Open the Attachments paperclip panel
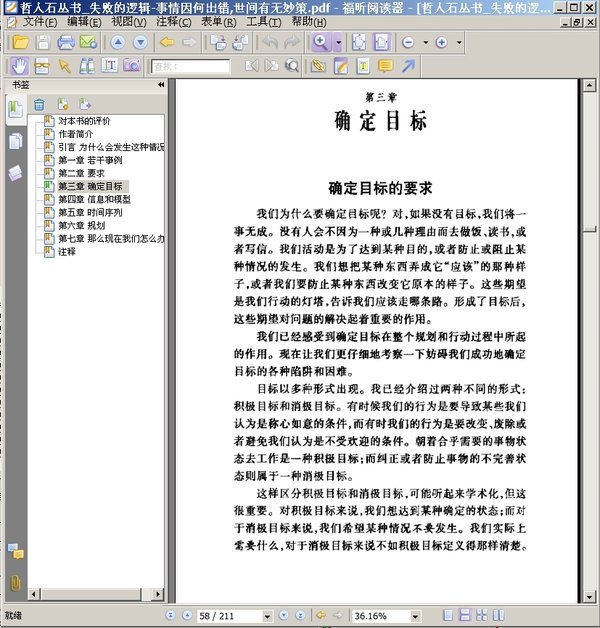 pyautogui.click(x=15, y=582)
